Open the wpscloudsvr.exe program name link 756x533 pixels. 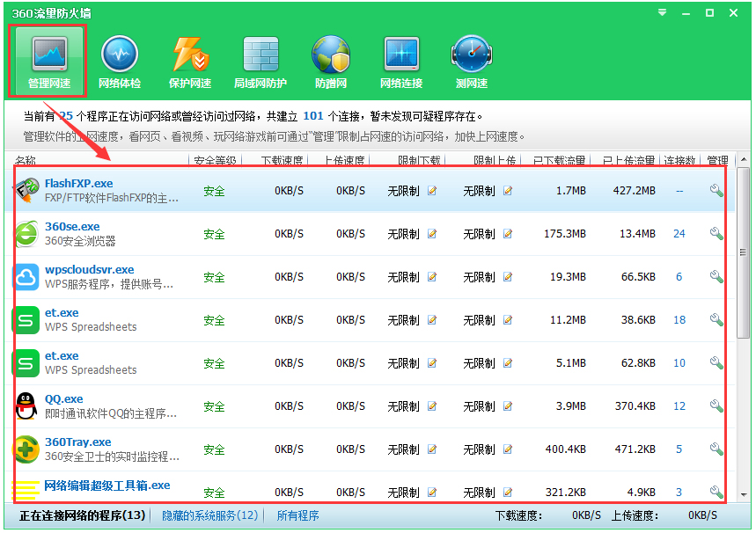89,270
